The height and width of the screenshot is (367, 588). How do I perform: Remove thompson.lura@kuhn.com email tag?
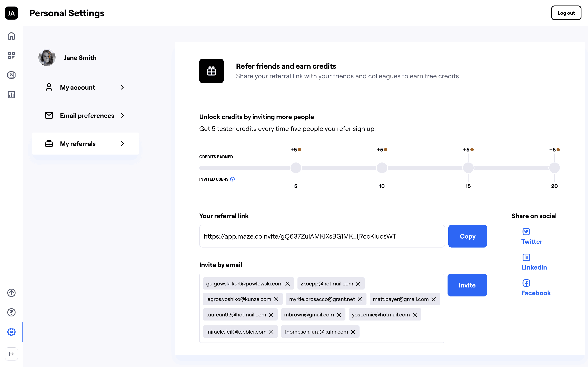tap(353, 332)
